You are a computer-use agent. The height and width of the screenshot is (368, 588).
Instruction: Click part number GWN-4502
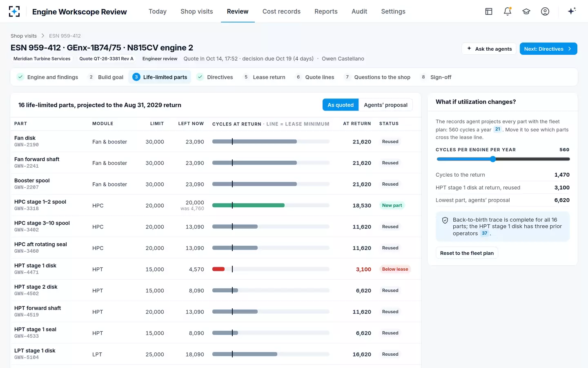[27, 294]
